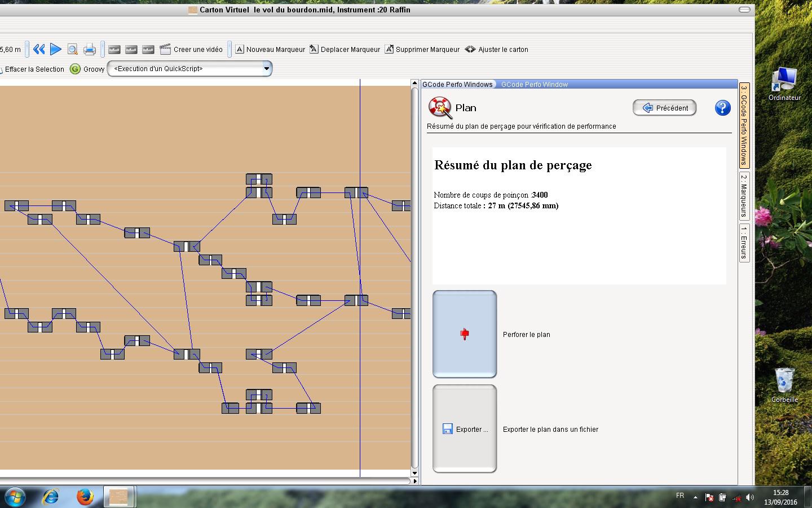Open help with the blue question mark

[x=722, y=108]
